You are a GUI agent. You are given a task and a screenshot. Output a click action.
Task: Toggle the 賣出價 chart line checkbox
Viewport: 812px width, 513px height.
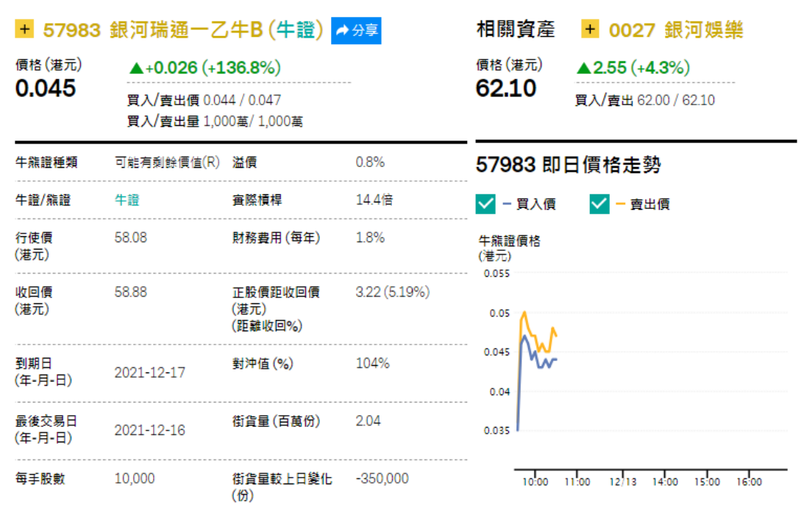[x=599, y=204]
